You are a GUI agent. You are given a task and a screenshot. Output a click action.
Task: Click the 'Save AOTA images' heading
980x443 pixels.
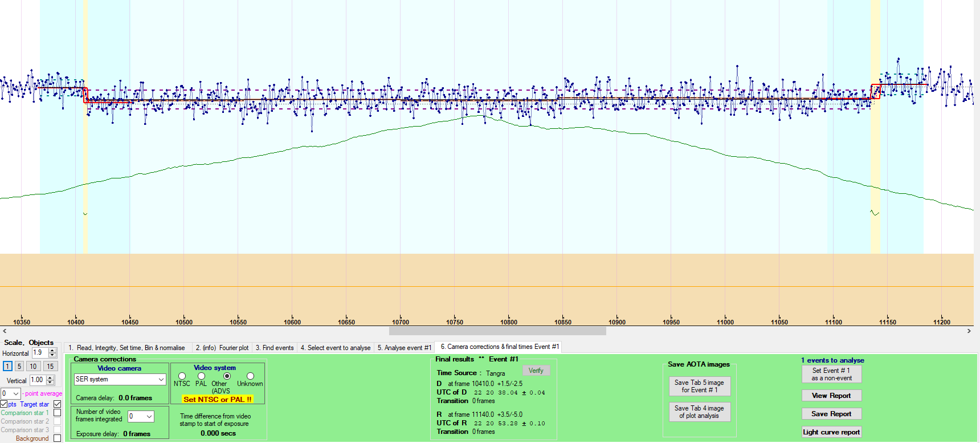699,364
